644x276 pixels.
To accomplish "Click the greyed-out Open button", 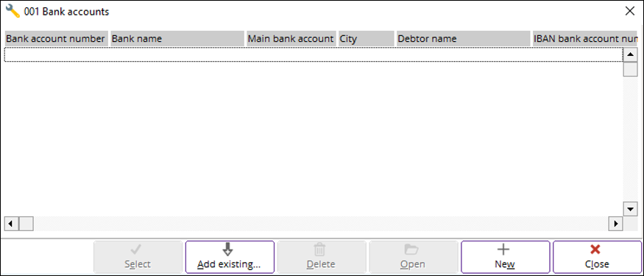I will coord(414,257).
